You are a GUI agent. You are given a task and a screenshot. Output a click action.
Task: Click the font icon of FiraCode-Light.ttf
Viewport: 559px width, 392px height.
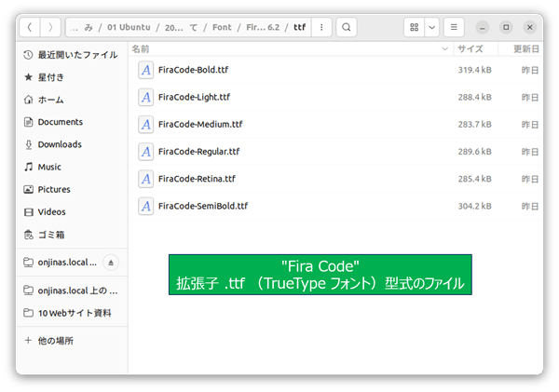point(146,97)
